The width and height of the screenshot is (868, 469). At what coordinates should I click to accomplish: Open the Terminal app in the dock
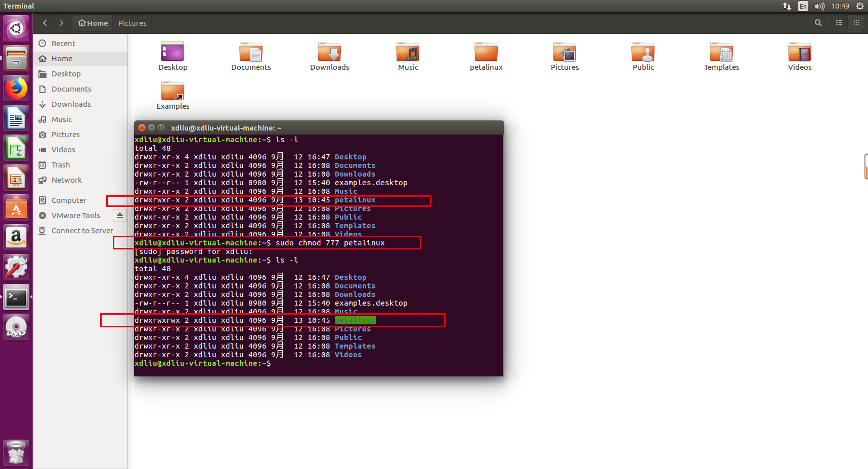pos(16,297)
